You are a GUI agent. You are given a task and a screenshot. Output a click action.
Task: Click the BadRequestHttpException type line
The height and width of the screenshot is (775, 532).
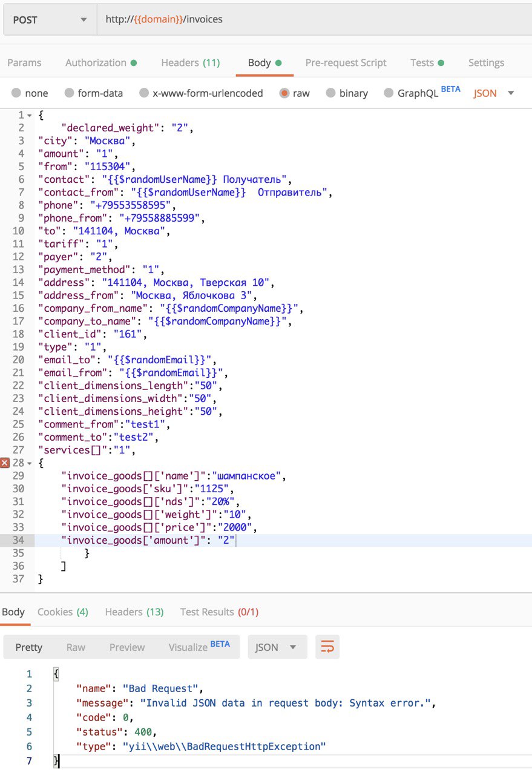click(201, 747)
